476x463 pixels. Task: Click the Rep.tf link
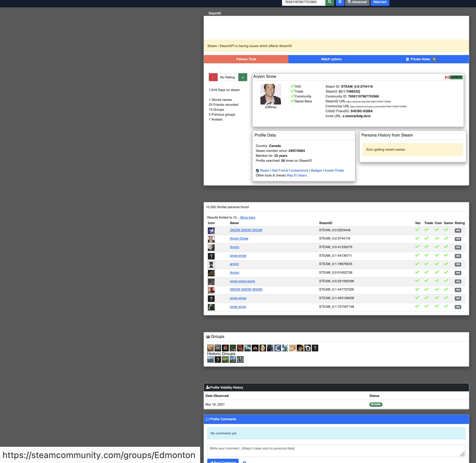click(x=291, y=176)
